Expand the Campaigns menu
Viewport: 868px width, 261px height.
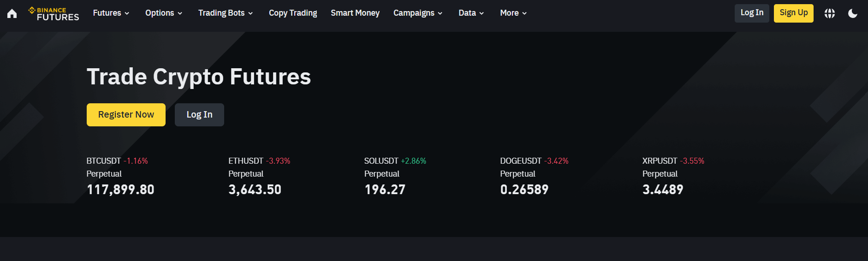pos(417,13)
